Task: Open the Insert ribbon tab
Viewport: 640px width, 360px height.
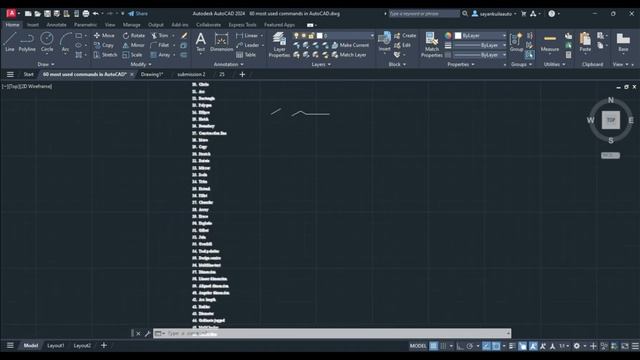Action: (33, 25)
